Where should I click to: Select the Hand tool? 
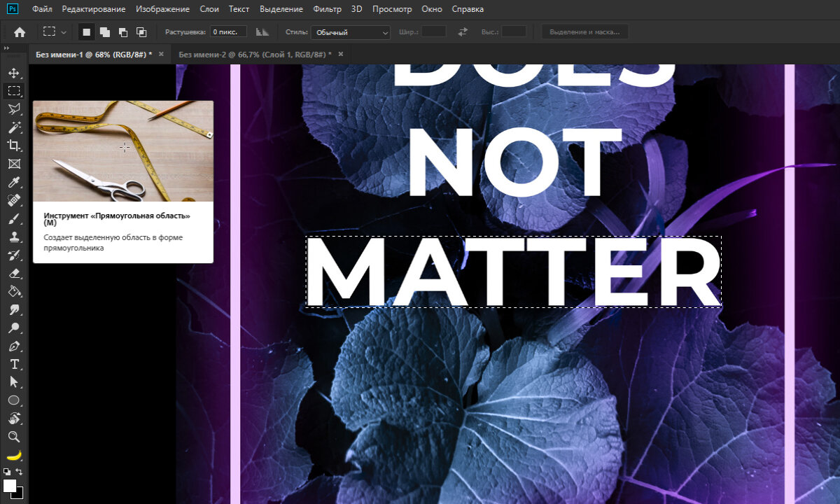coord(13,419)
